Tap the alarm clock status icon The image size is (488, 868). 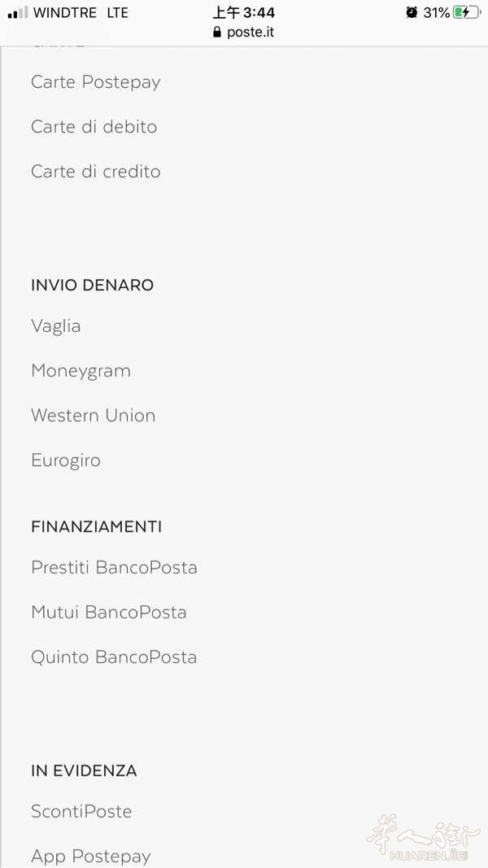[412, 12]
